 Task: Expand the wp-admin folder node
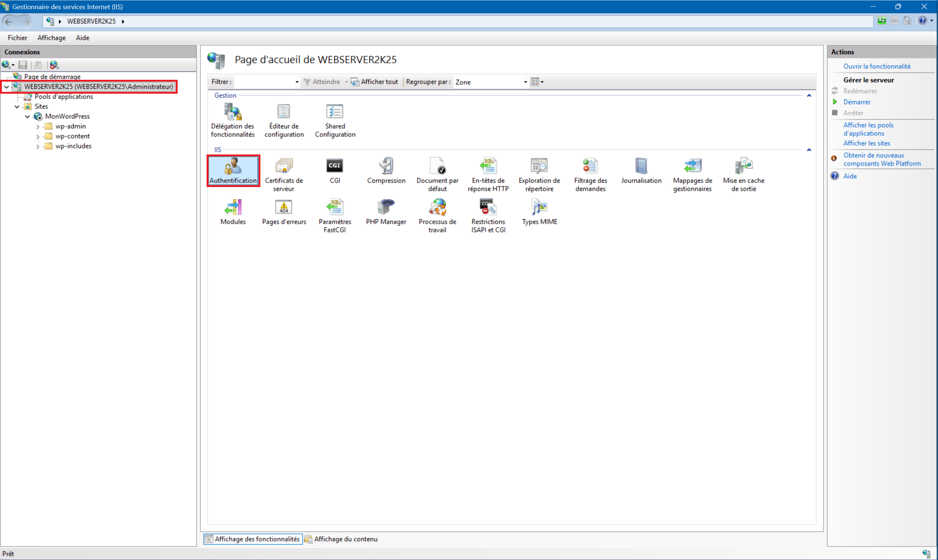pos(38,127)
